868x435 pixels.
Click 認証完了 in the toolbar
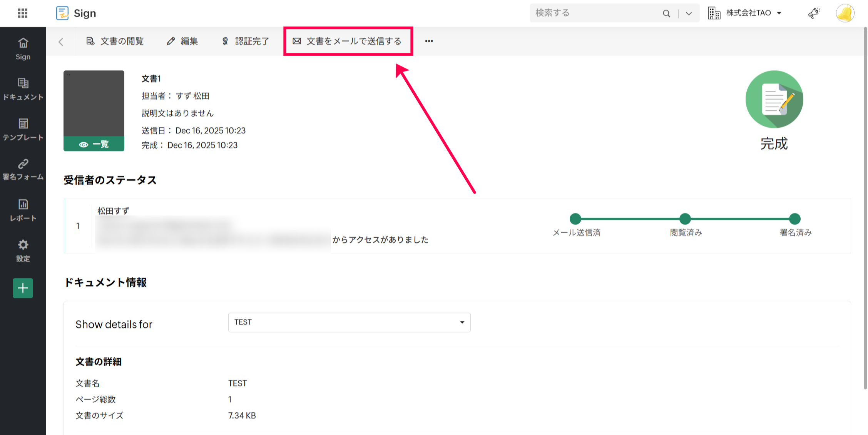coord(246,41)
